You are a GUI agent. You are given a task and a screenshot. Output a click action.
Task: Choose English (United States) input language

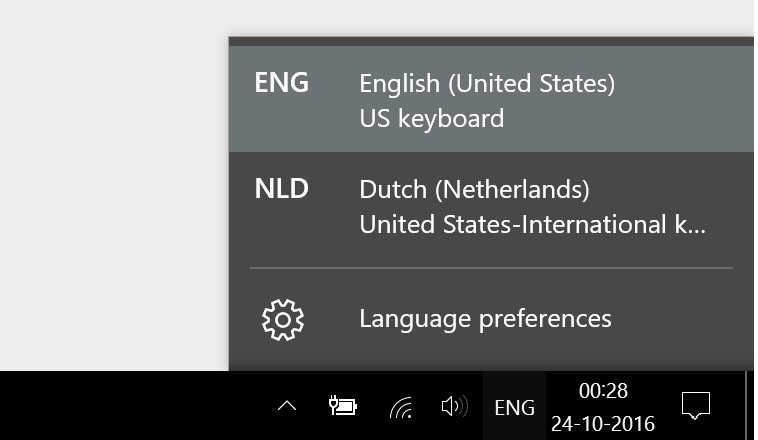(487, 83)
